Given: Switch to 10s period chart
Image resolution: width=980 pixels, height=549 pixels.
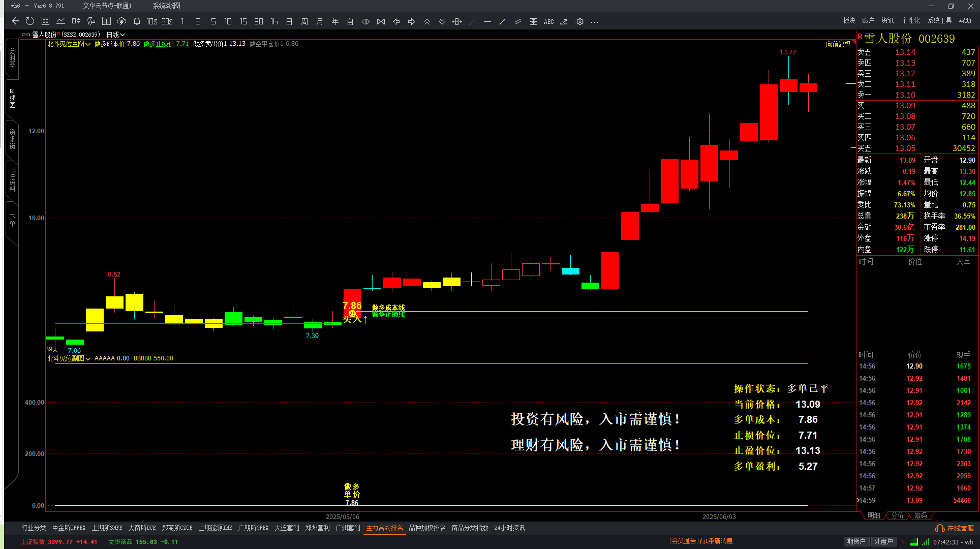Looking at the screenshot, I should click(152, 21).
